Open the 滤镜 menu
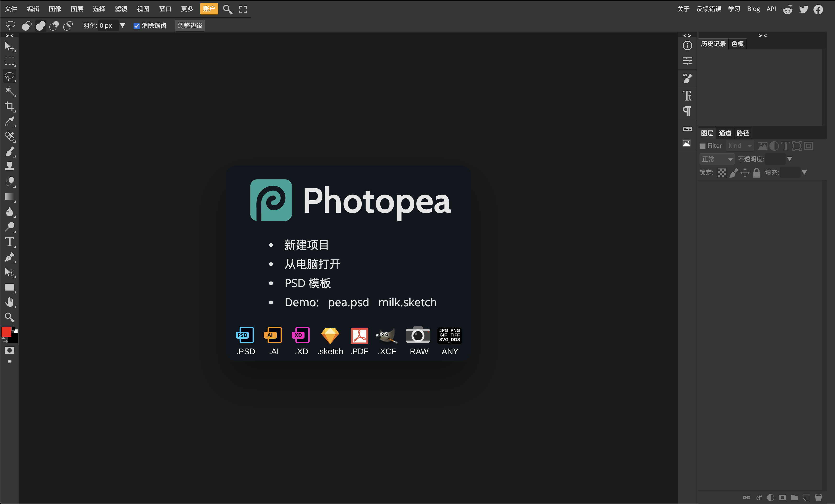Image resolution: width=835 pixels, height=504 pixels. click(x=121, y=9)
